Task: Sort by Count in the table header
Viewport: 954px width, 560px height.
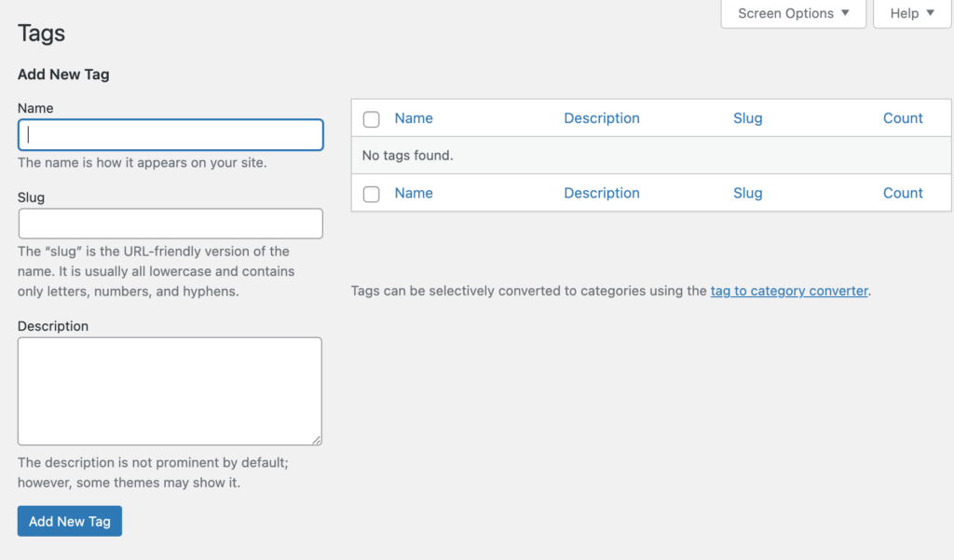Action: tap(903, 118)
